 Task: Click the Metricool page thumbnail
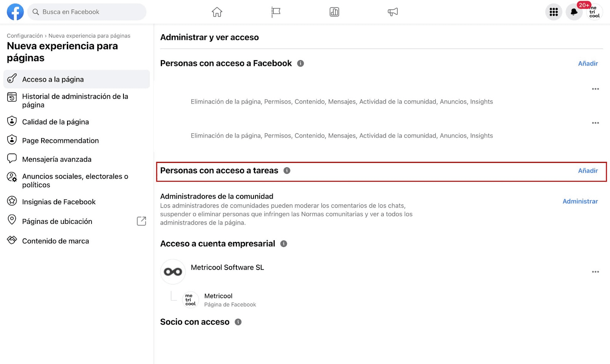[191, 300]
